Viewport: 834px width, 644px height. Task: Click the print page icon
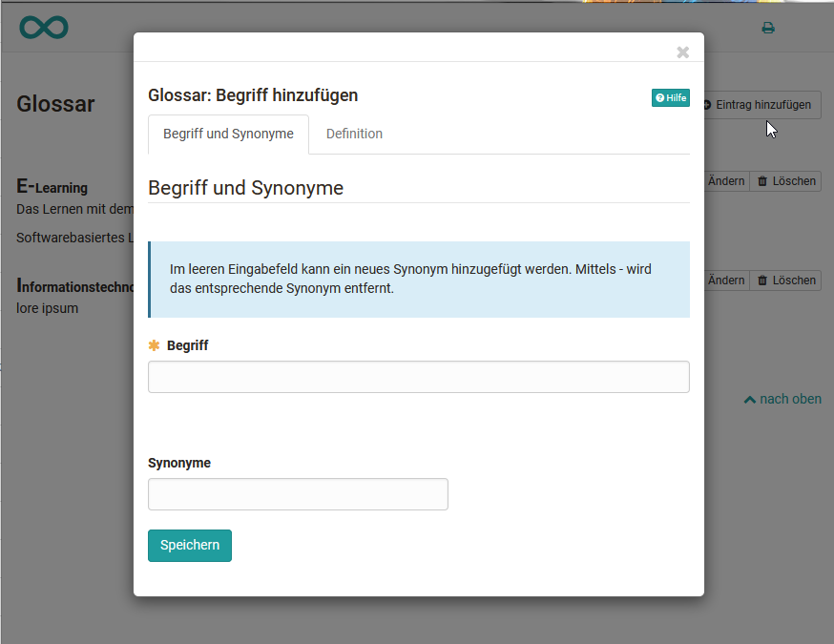767,28
